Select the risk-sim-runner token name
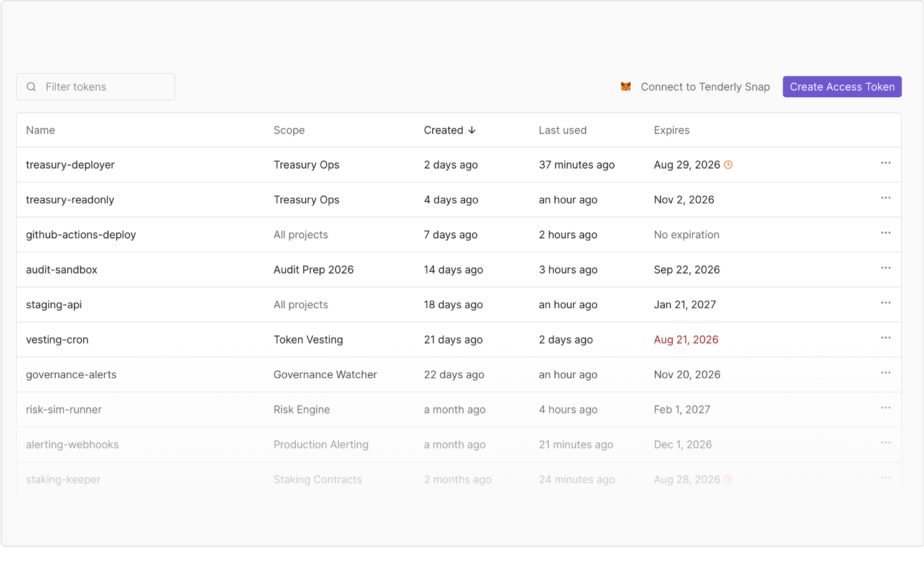This screenshot has height=568, width=924. tap(64, 409)
